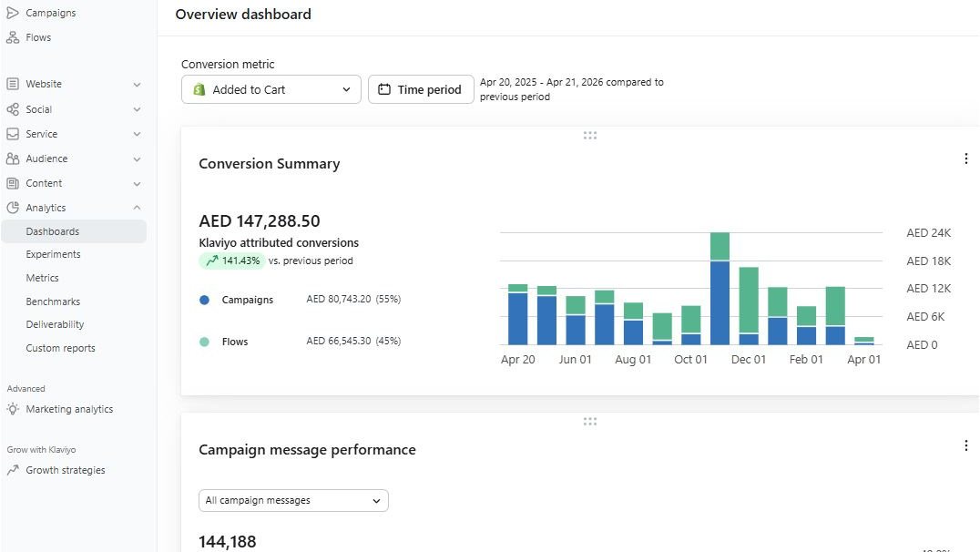Click the AED 147,288.50 total value

(260, 220)
